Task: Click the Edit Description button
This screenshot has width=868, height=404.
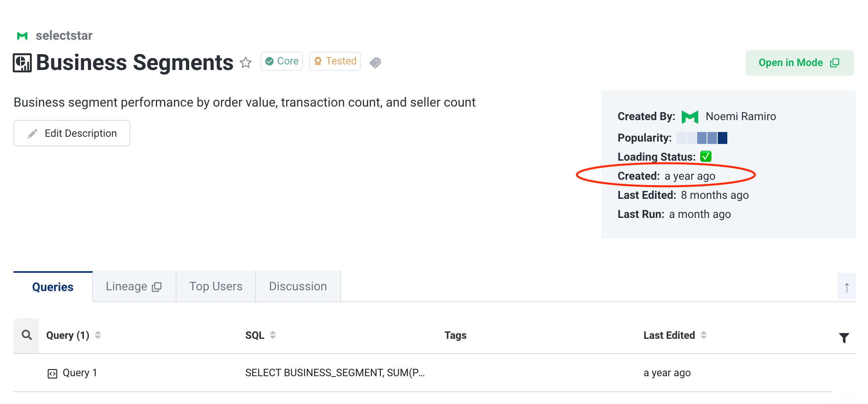Action: 72,133
